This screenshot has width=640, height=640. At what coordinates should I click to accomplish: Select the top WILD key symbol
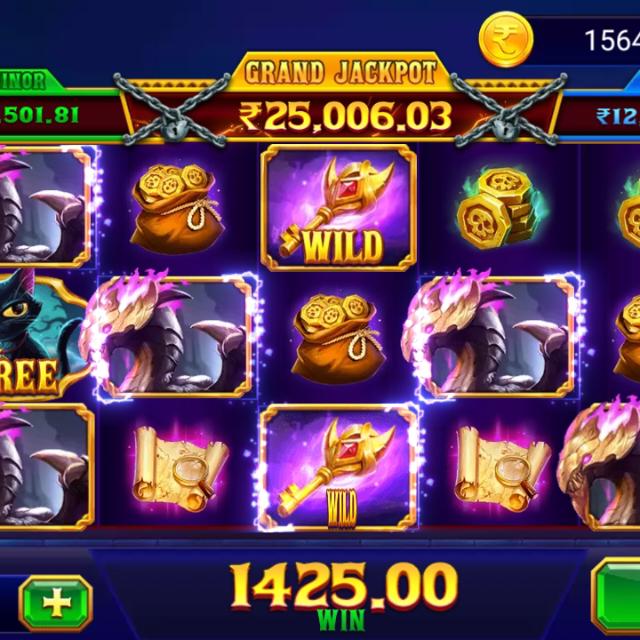338,208
